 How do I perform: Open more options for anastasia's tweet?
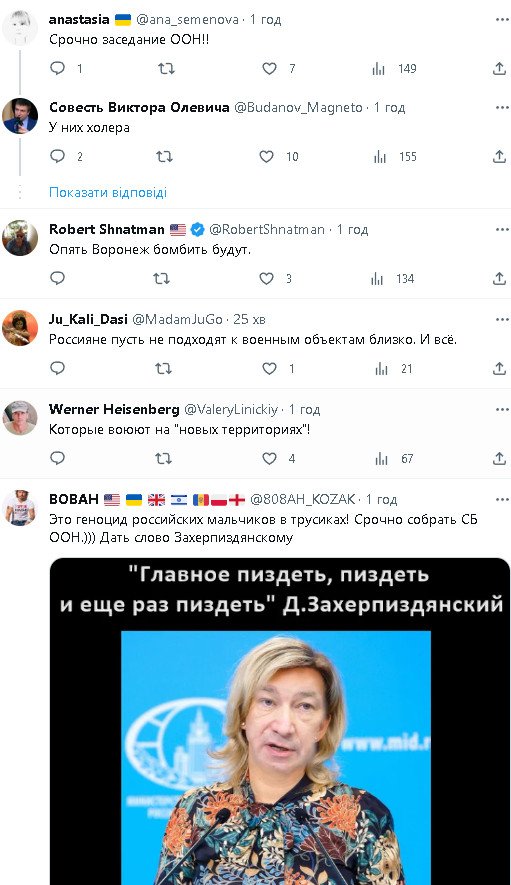(x=502, y=19)
